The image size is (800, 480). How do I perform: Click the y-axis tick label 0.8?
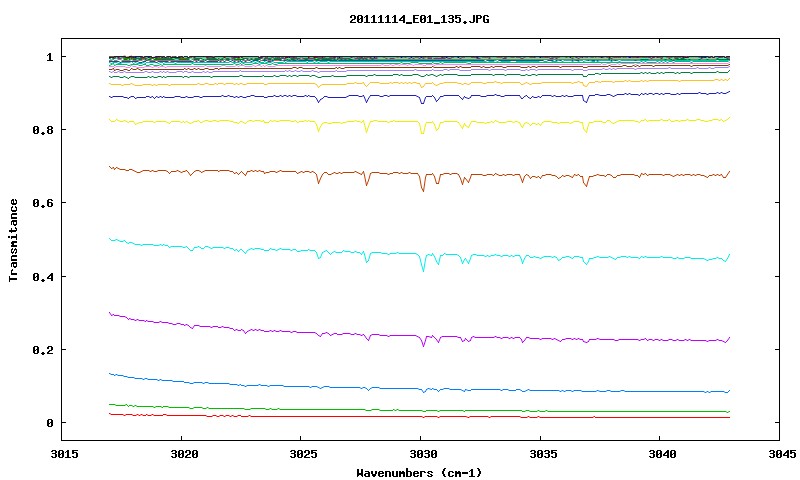click(43, 130)
